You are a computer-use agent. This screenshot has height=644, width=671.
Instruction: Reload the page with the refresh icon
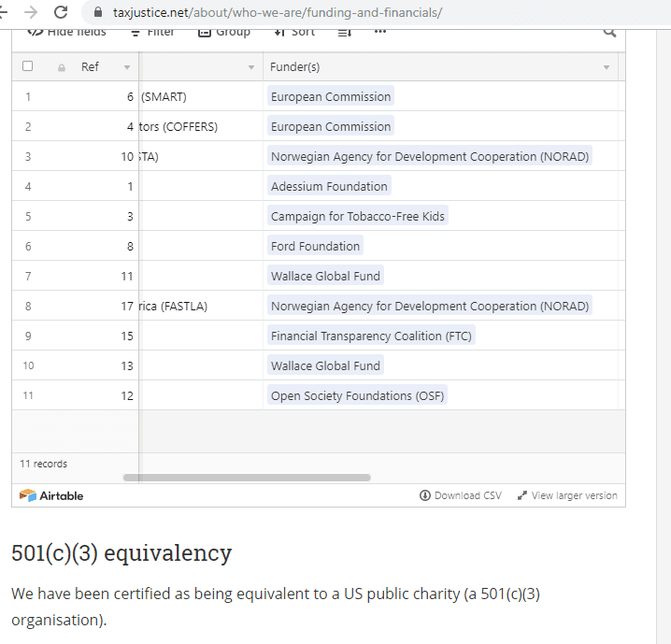[61, 12]
